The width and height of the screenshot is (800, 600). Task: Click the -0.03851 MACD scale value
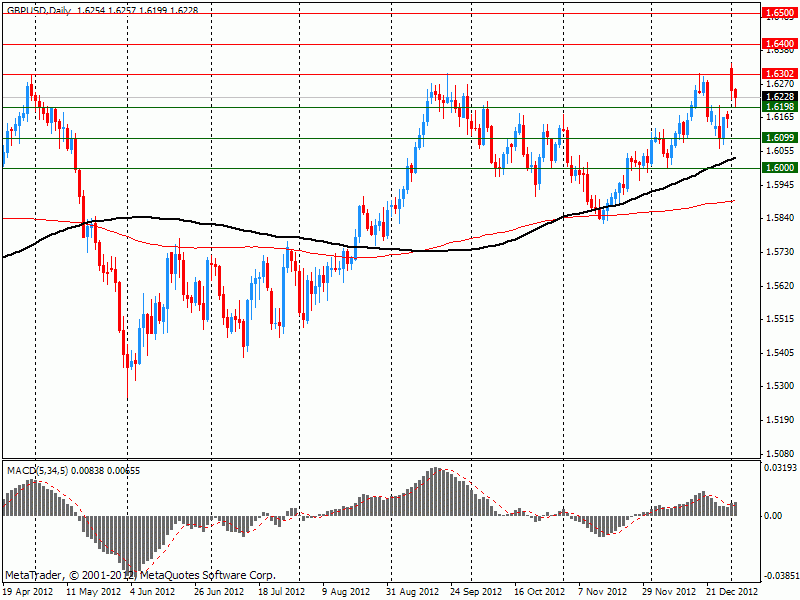click(x=780, y=576)
